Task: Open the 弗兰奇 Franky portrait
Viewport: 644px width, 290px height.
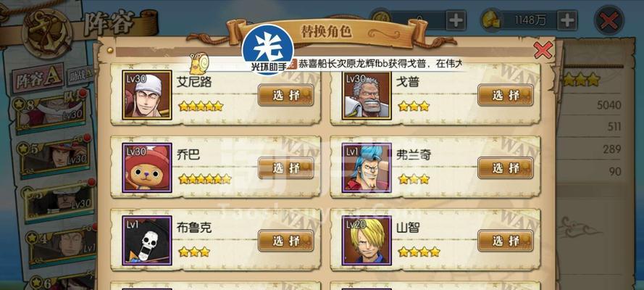Action: [x=367, y=167]
